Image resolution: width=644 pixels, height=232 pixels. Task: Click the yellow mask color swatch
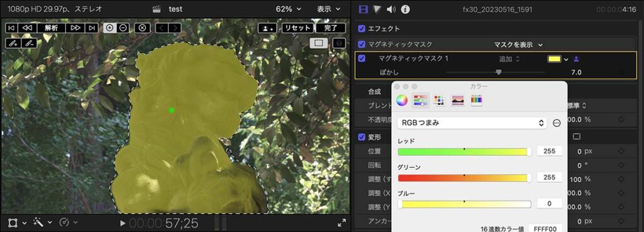[x=555, y=59]
